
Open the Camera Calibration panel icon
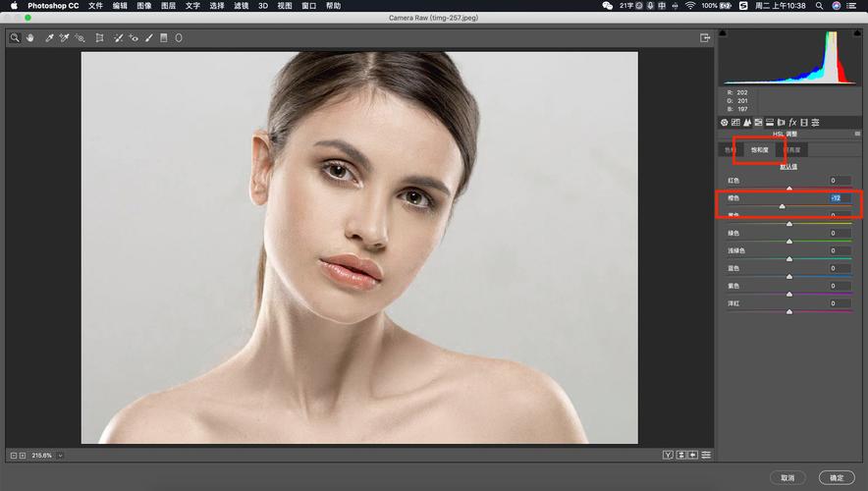click(804, 123)
